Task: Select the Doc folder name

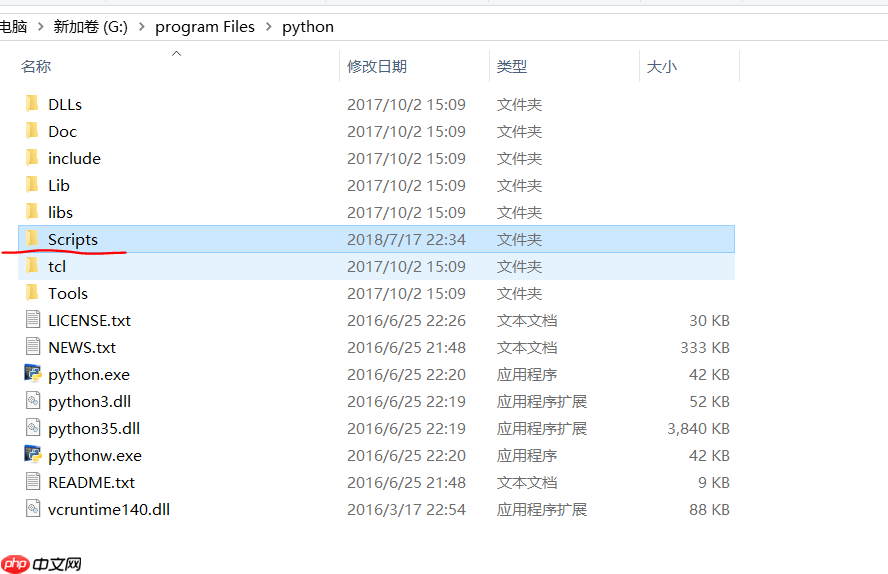Action: tap(62, 132)
